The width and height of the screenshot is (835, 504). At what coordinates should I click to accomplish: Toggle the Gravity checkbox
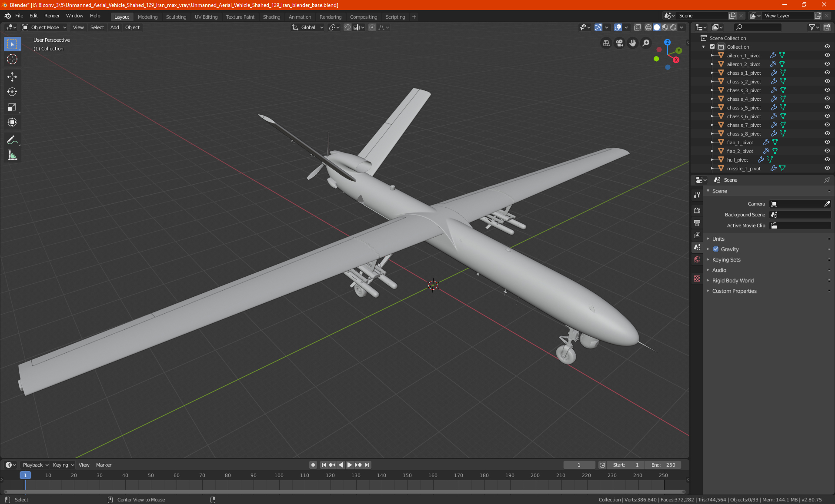tap(716, 249)
